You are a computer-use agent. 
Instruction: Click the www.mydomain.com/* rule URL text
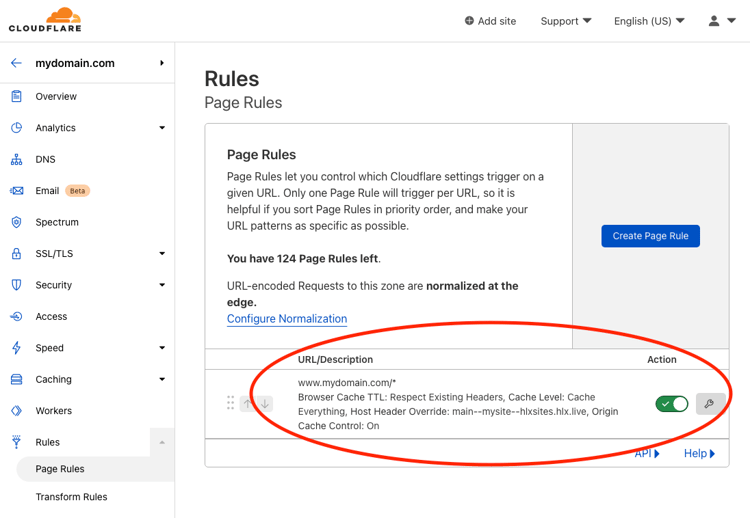tap(347, 383)
